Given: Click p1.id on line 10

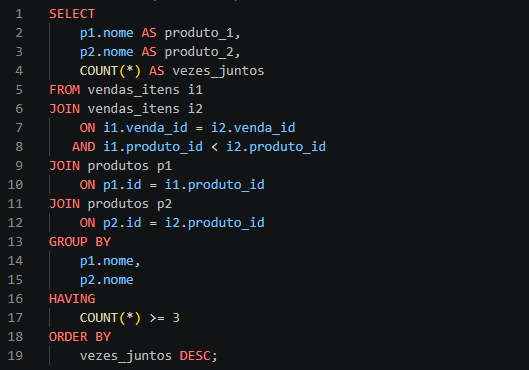Looking at the screenshot, I should 122,185.
